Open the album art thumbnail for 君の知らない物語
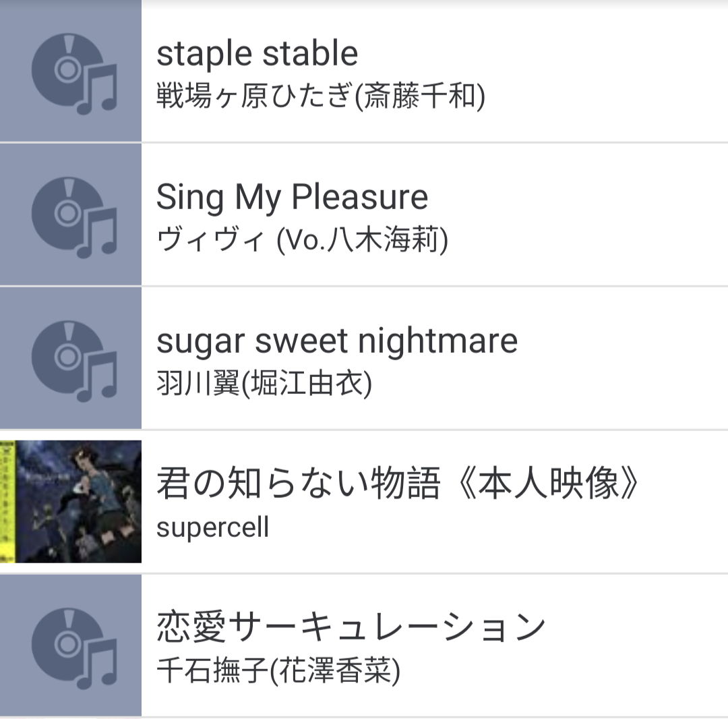Viewport: 728px width, 719px height. click(71, 502)
